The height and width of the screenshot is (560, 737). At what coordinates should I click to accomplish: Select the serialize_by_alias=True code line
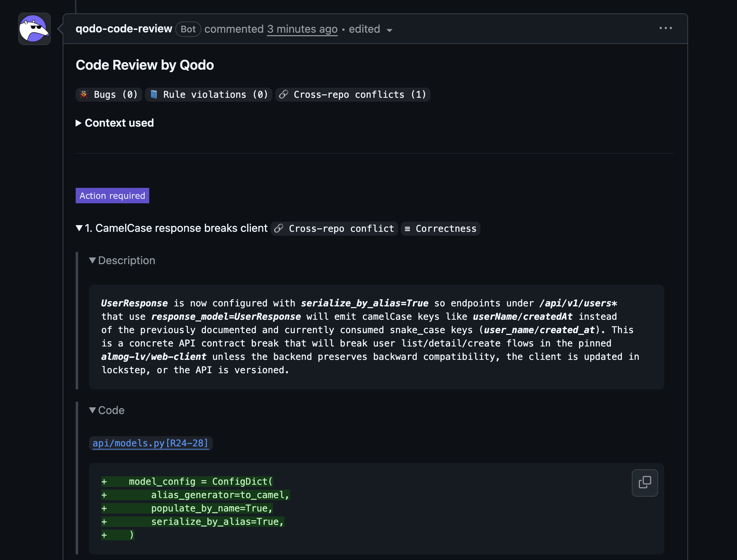tap(193, 522)
